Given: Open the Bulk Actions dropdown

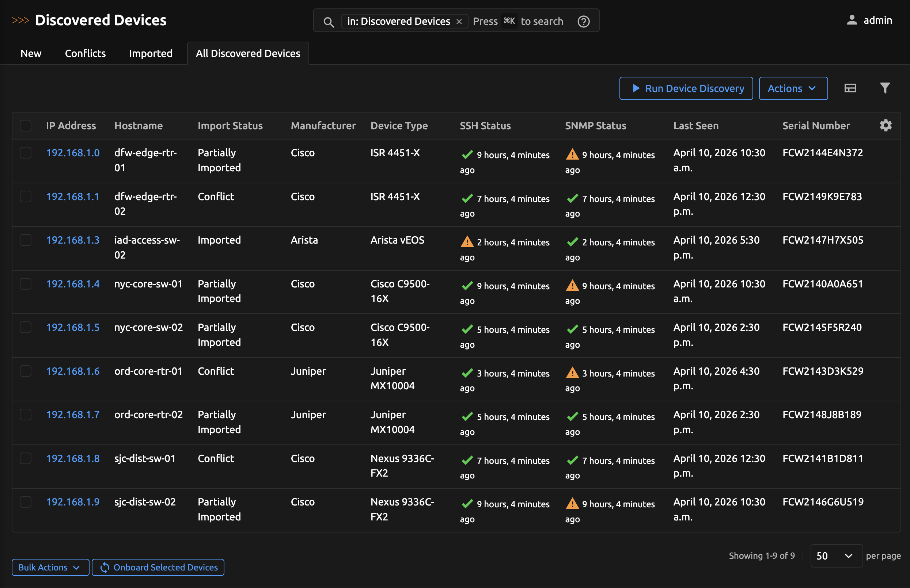Looking at the screenshot, I should tap(50, 568).
